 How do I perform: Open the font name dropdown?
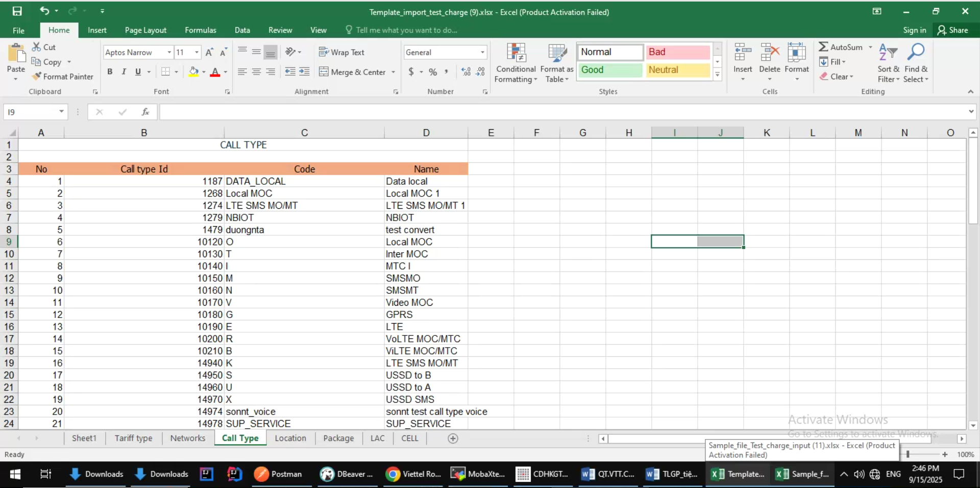[x=169, y=52]
